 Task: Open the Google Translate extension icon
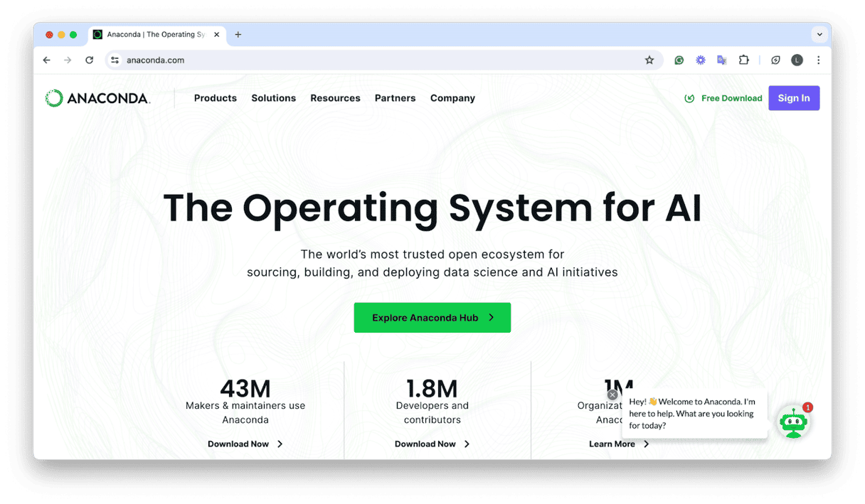(x=721, y=60)
